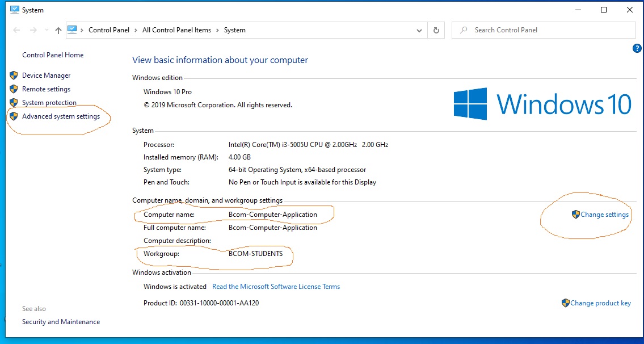This screenshot has height=344, width=644.
Task: Click inside the Search Control Panel box
Action: pos(542,30)
